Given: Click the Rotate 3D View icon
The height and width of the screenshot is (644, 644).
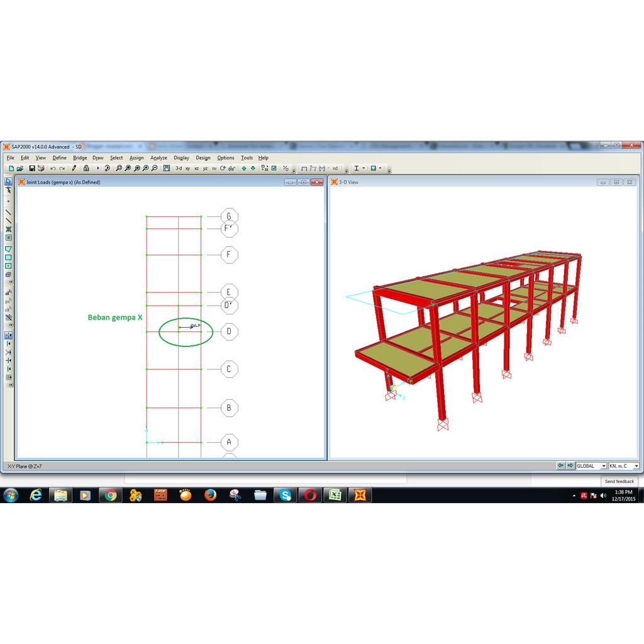Looking at the screenshot, I should pos(223,169).
